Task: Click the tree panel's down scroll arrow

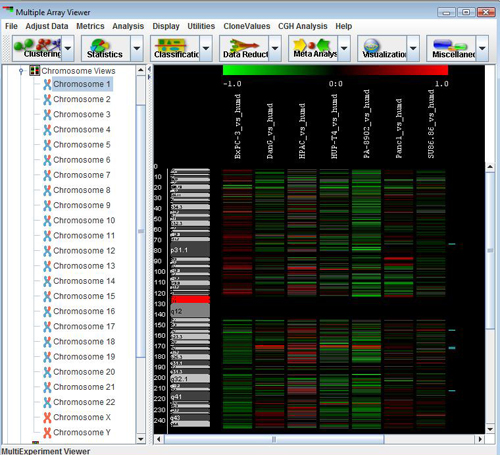Action: (141, 439)
